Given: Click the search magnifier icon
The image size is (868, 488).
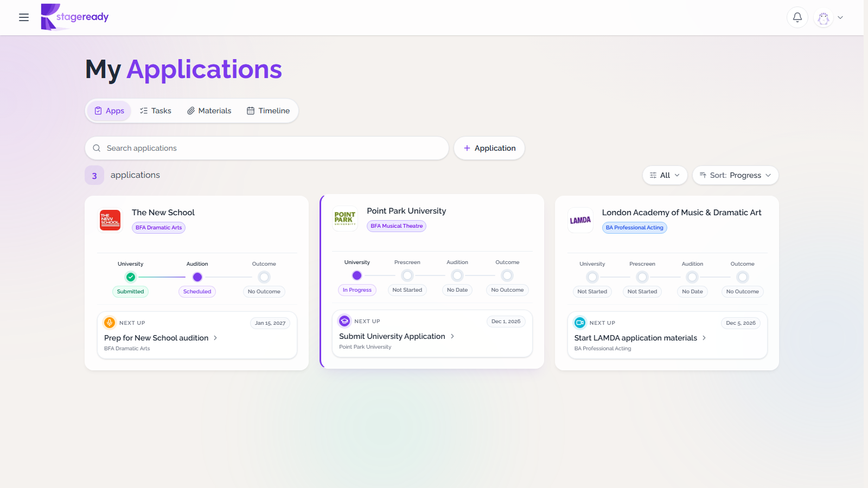Looking at the screenshot, I should pos(97,148).
